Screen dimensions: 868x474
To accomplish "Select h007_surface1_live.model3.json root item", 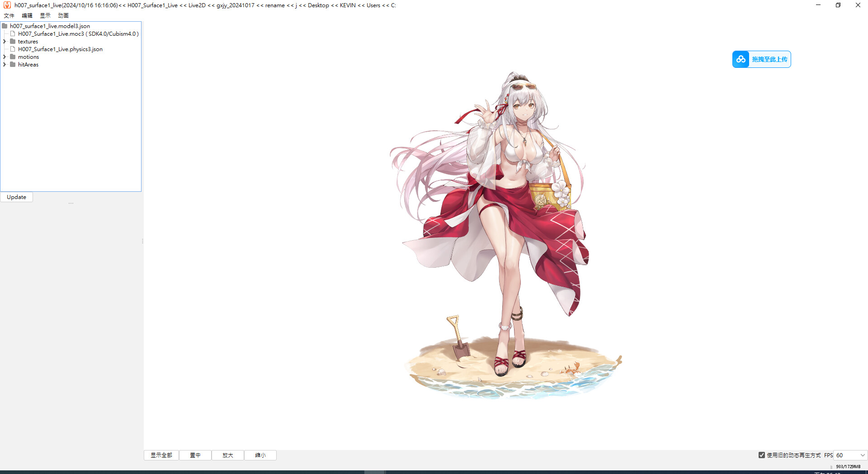I will tap(50, 26).
